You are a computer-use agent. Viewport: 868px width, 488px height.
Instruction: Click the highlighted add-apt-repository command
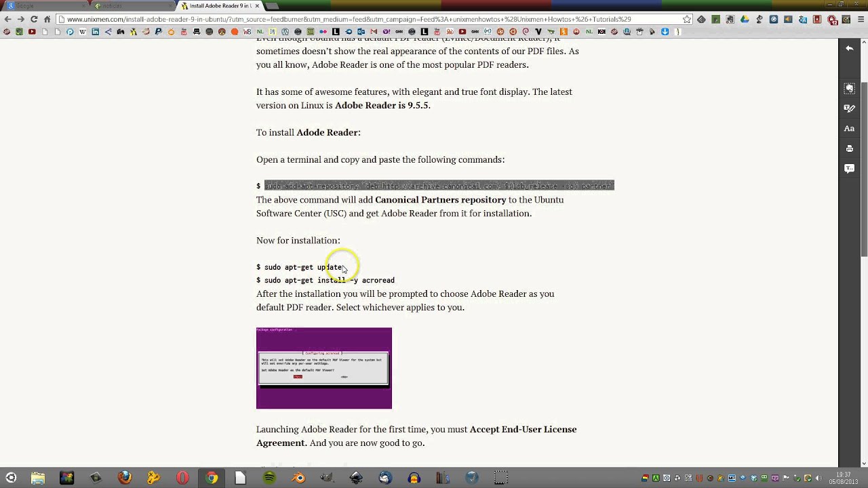(439, 186)
